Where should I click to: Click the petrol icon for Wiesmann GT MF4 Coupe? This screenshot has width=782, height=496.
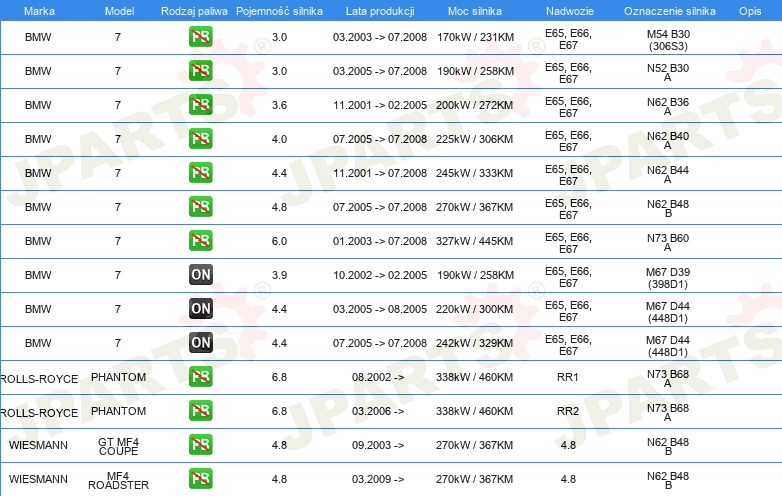coord(200,445)
